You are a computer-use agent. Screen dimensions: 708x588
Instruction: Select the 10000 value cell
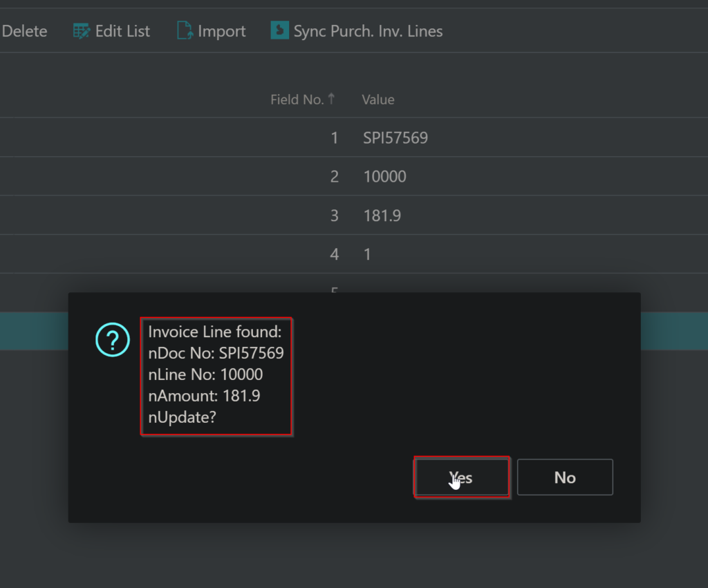[x=384, y=177]
